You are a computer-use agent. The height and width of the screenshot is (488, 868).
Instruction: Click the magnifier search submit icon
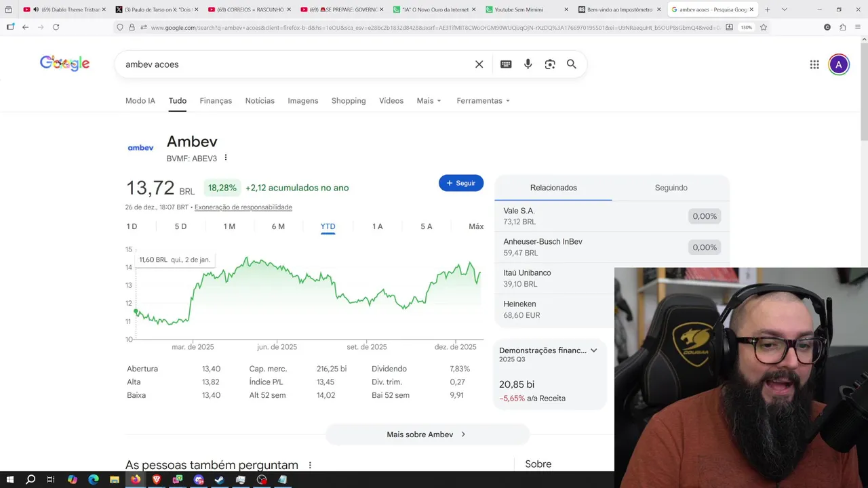pyautogui.click(x=572, y=64)
